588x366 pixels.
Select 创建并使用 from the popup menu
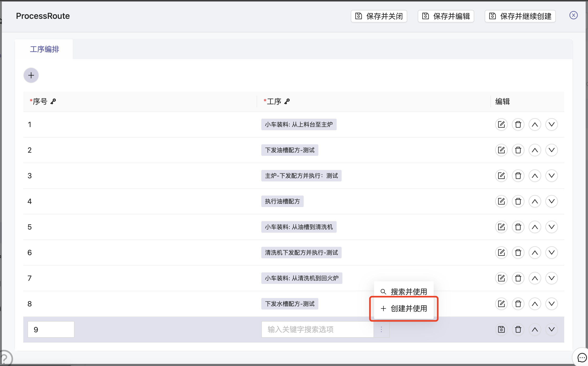404,308
